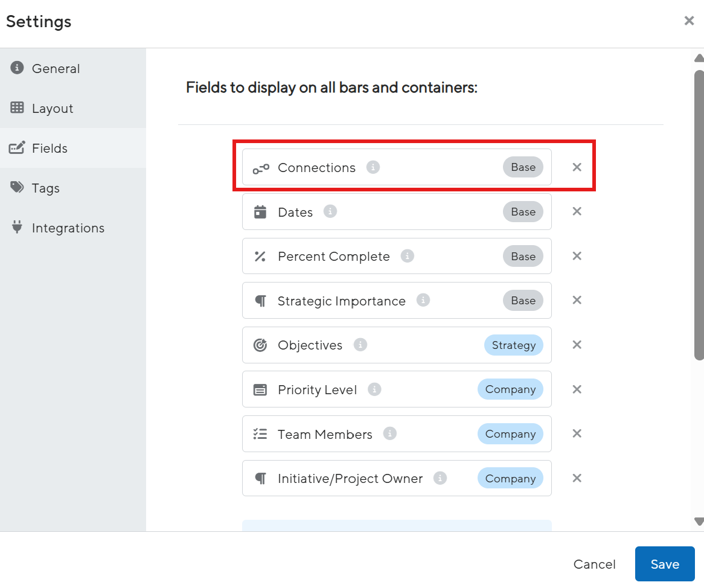The width and height of the screenshot is (704, 588).
Task: Click the Percent Complete info icon
Action: pos(408,256)
